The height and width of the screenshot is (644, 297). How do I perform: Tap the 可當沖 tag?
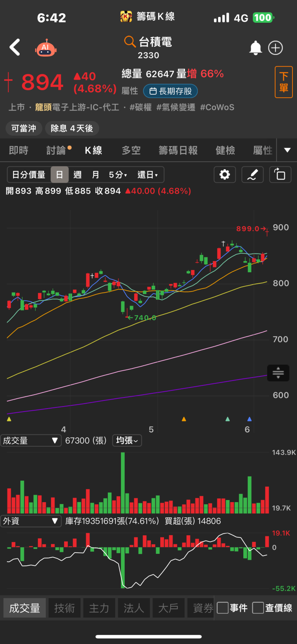[x=24, y=128]
